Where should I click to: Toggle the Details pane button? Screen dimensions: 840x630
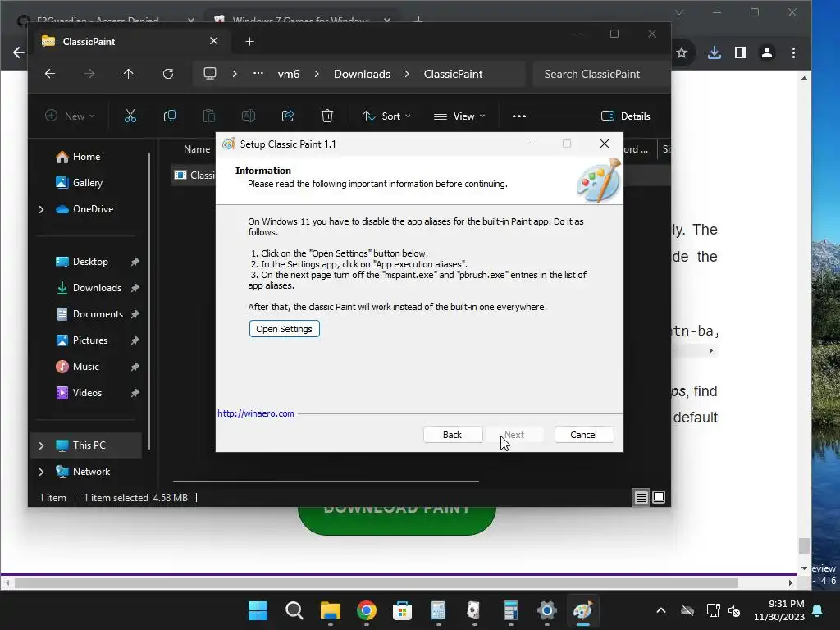click(625, 116)
